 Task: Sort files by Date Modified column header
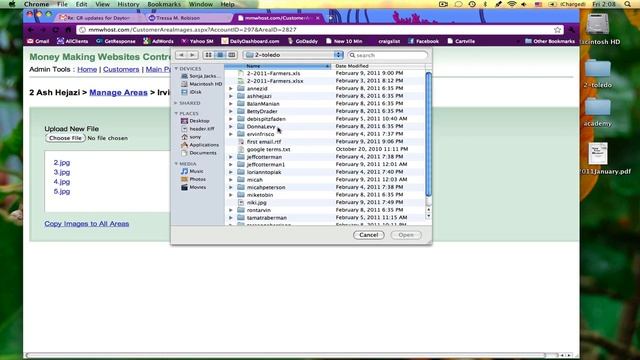tap(378, 66)
